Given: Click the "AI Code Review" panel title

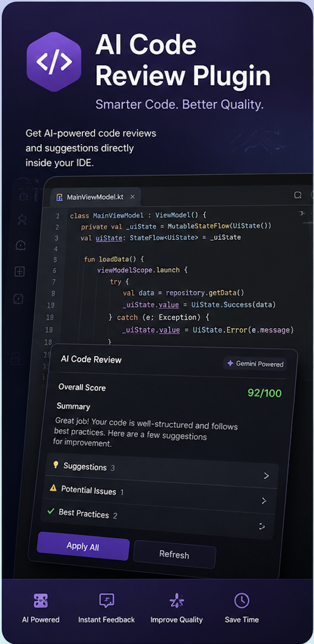Looking at the screenshot, I should [91, 359].
